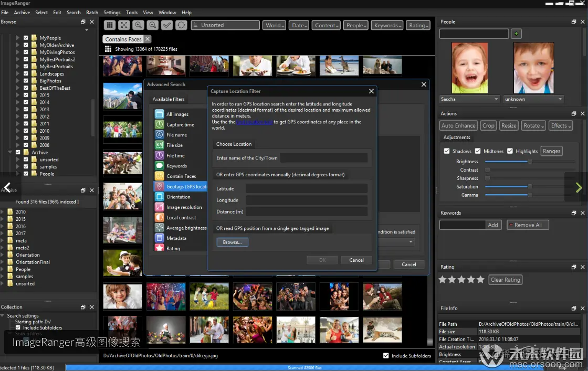Toggle the BestOfTheBest folder checkbox

(26, 88)
